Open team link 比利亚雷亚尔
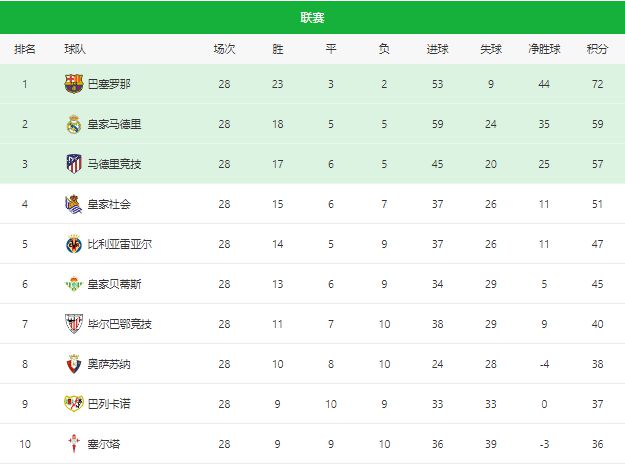The width and height of the screenshot is (625, 466). (x=120, y=244)
